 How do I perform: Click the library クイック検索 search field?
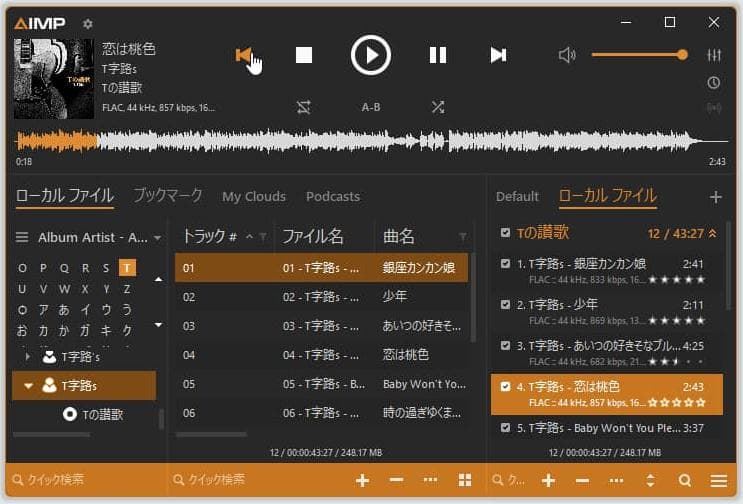(86, 480)
